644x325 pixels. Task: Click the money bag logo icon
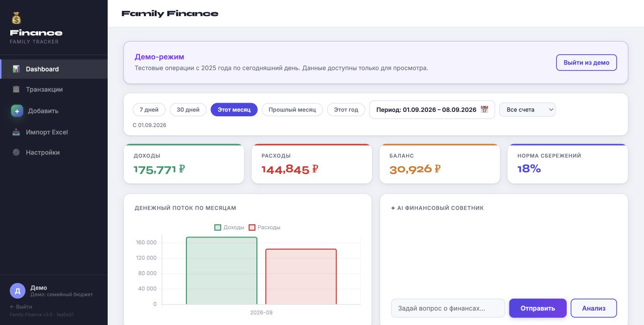[x=17, y=18]
